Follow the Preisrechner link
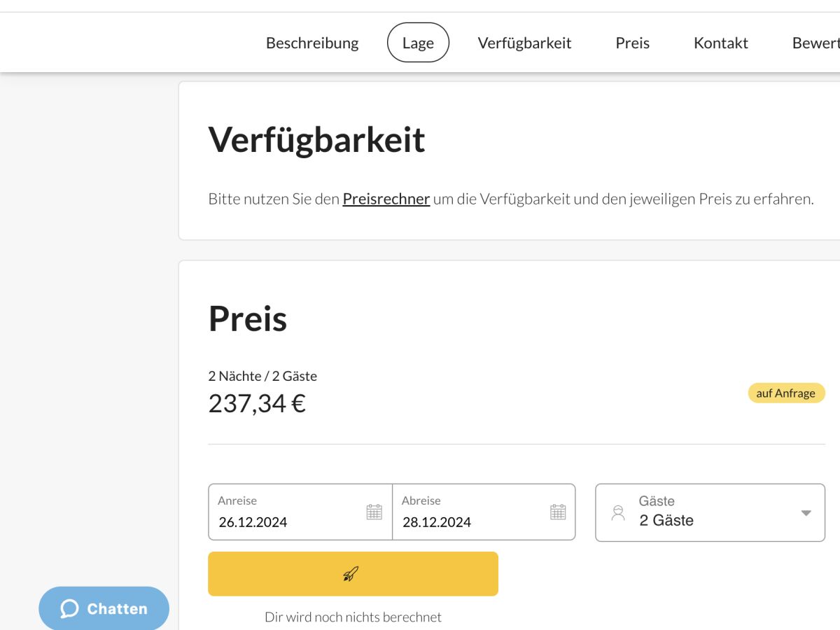The width and height of the screenshot is (840, 630). pos(386,199)
